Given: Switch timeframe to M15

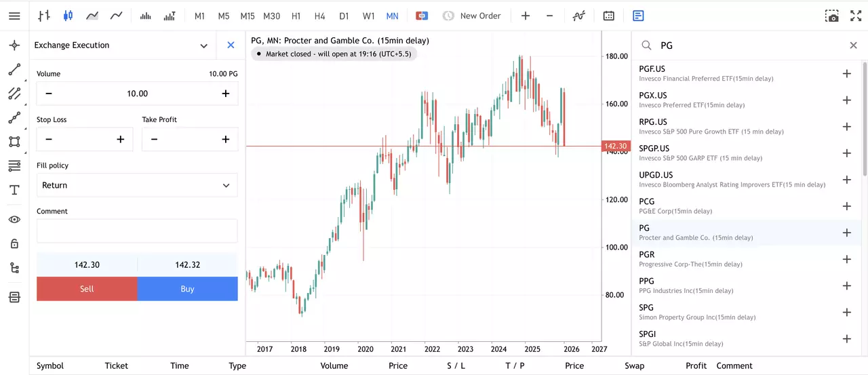Looking at the screenshot, I should tap(248, 16).
